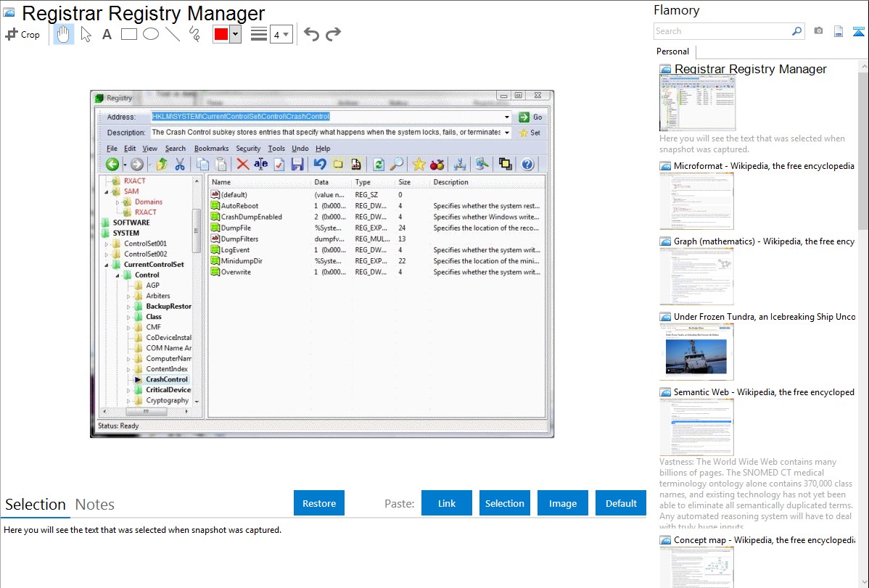The width and height of the screenshot is (869, 588).
Task: Select the straight line tool
Action: coord(173,34)
